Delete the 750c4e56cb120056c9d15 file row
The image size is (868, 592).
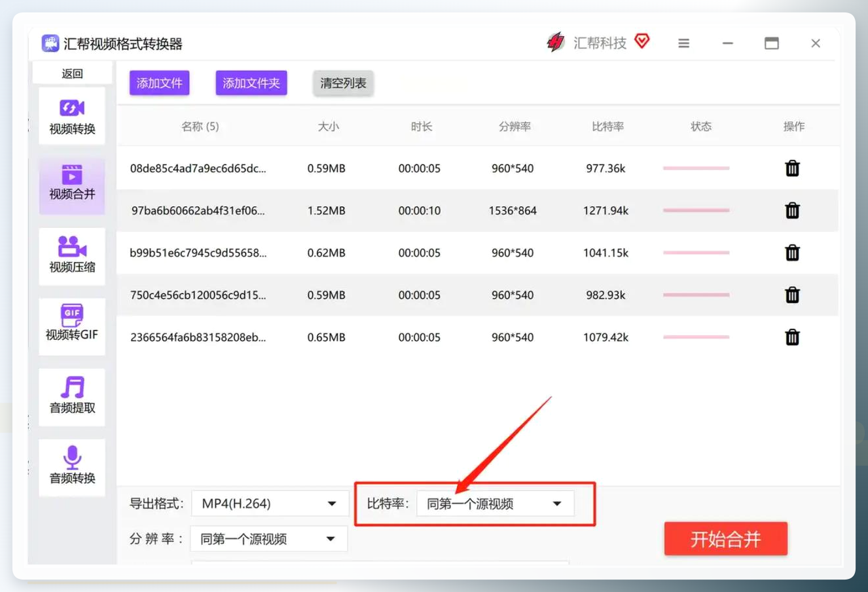click(792, 295)
